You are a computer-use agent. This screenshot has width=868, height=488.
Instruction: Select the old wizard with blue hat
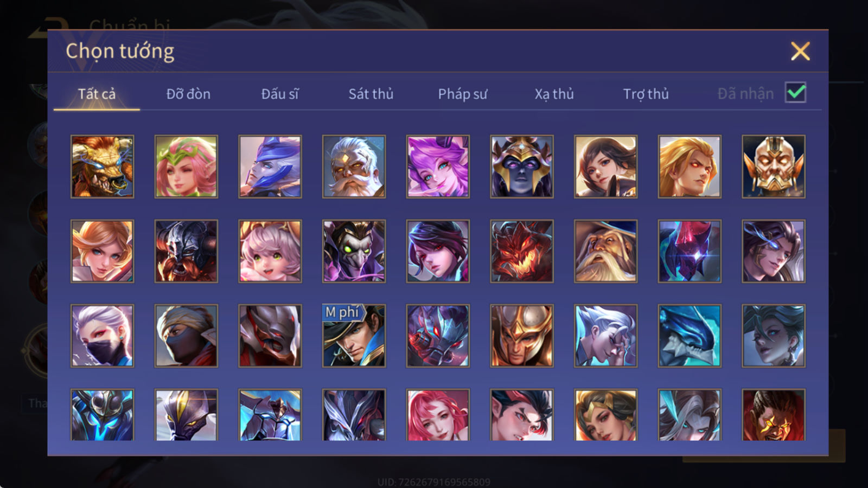[605, 251]
